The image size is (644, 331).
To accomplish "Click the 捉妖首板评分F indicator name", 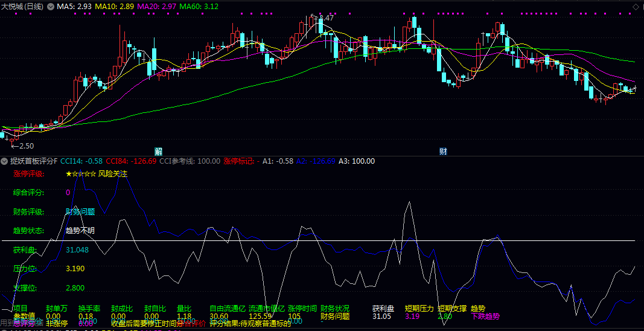I will click(33, 161).
